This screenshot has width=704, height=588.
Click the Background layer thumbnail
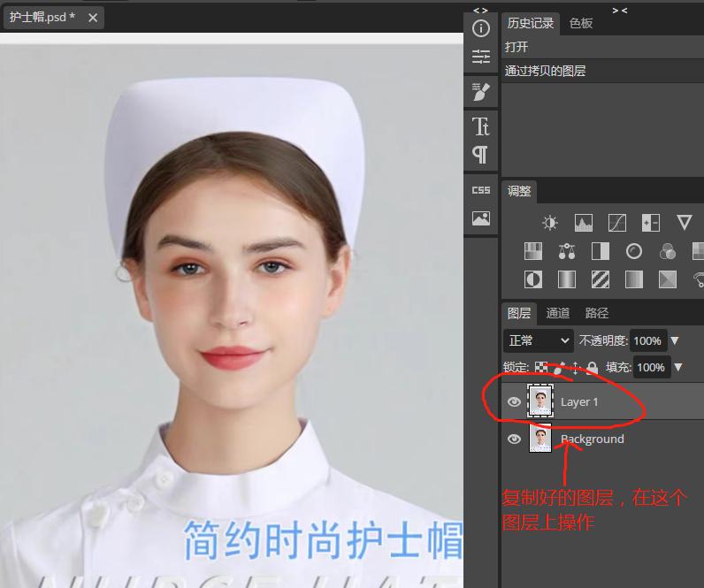(540, 438)
